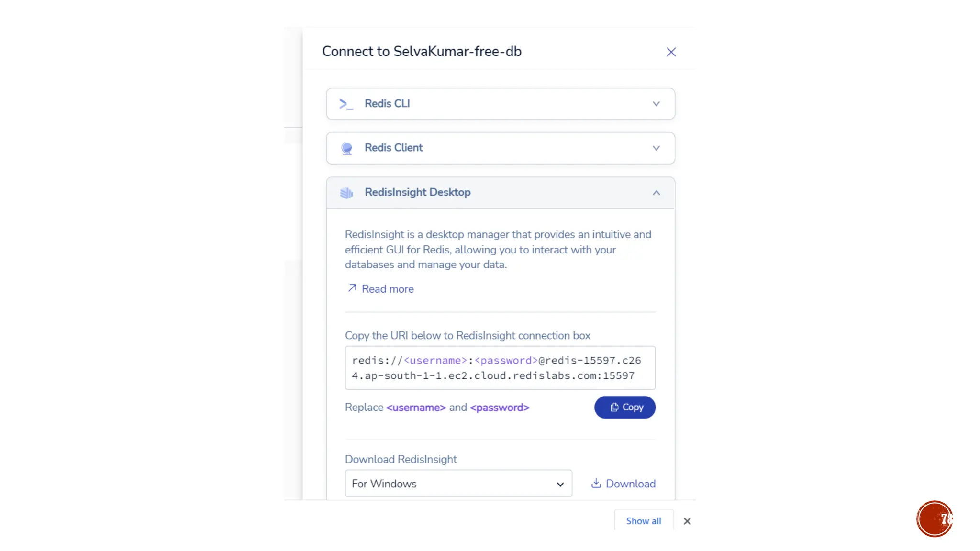Click the Redis CLI header label

(x=387, y=104)
